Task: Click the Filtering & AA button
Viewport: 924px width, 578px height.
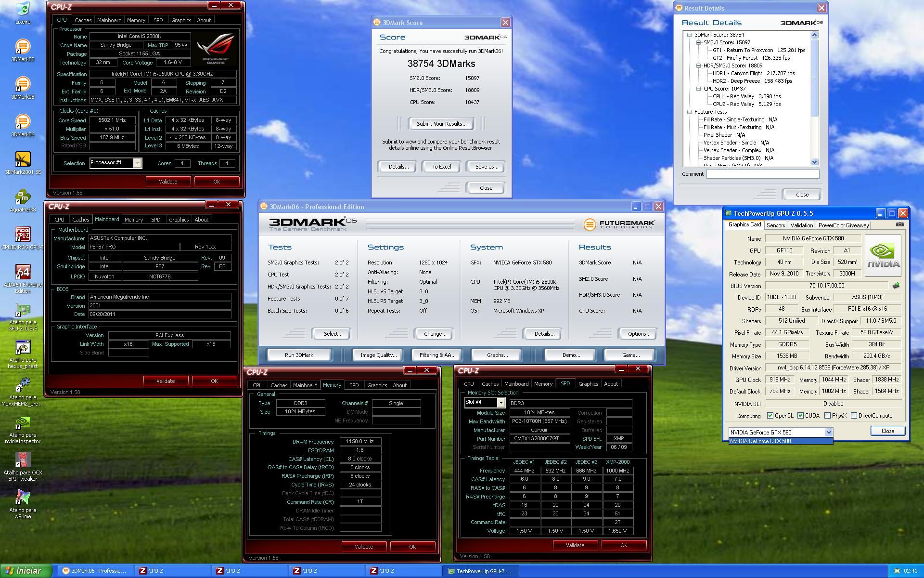Action: coord(437,355)
